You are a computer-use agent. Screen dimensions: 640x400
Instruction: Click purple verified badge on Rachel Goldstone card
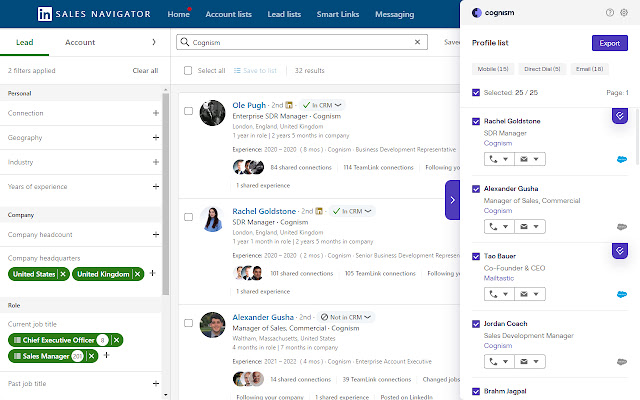tap(620, 116)
